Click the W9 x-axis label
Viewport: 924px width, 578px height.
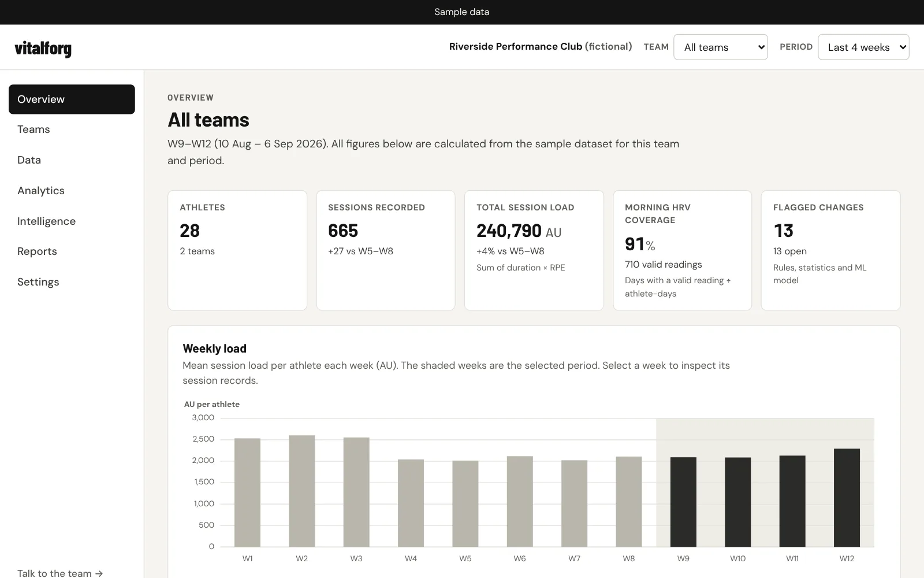pos(683,558)
